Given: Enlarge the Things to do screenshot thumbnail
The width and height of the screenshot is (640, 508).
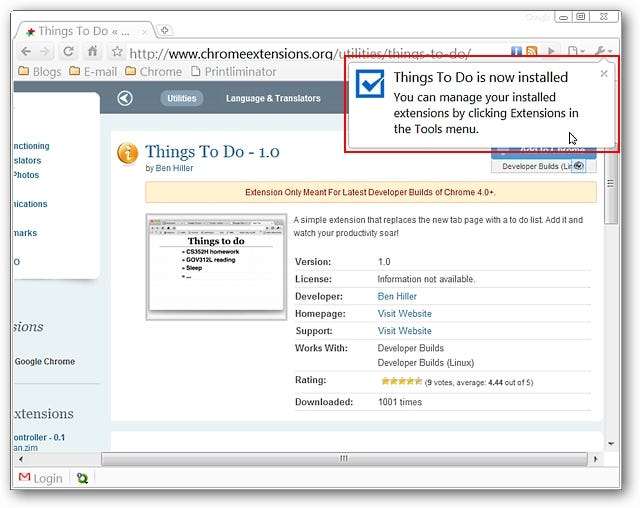Looking at the screenshot, I should click(216, 267).
